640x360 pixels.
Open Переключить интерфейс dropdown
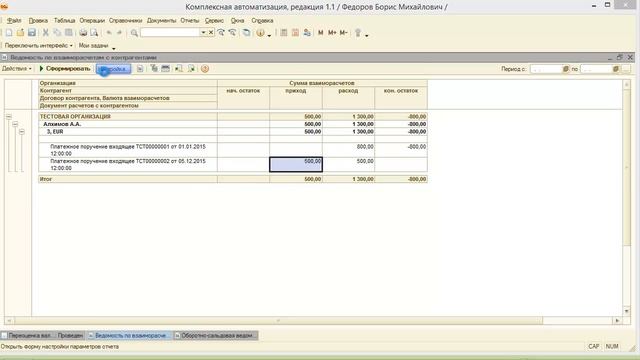click(39, 45)
